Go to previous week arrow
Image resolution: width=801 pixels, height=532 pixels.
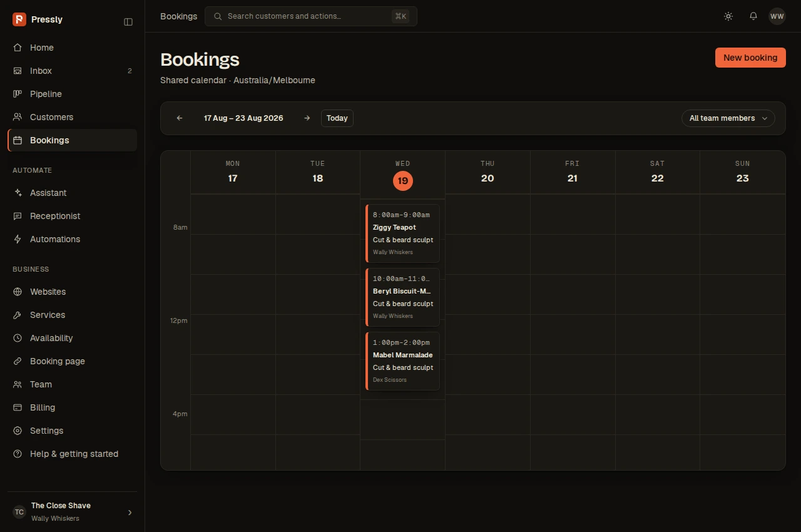tap(180, 118)
